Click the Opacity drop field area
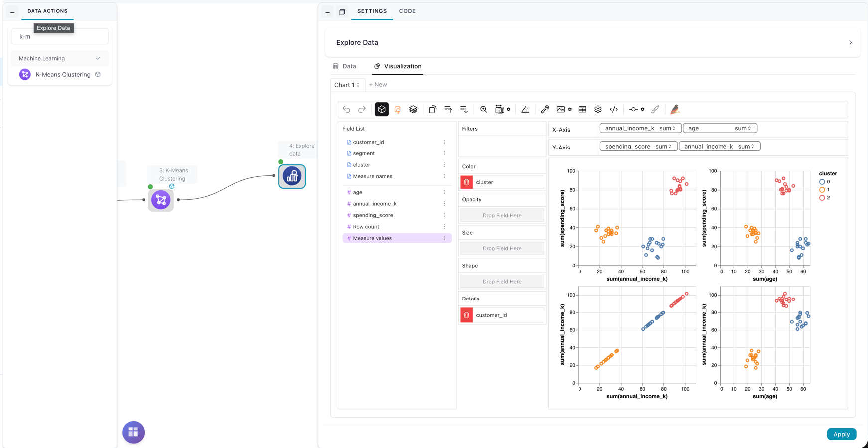 tap(502, 215)
